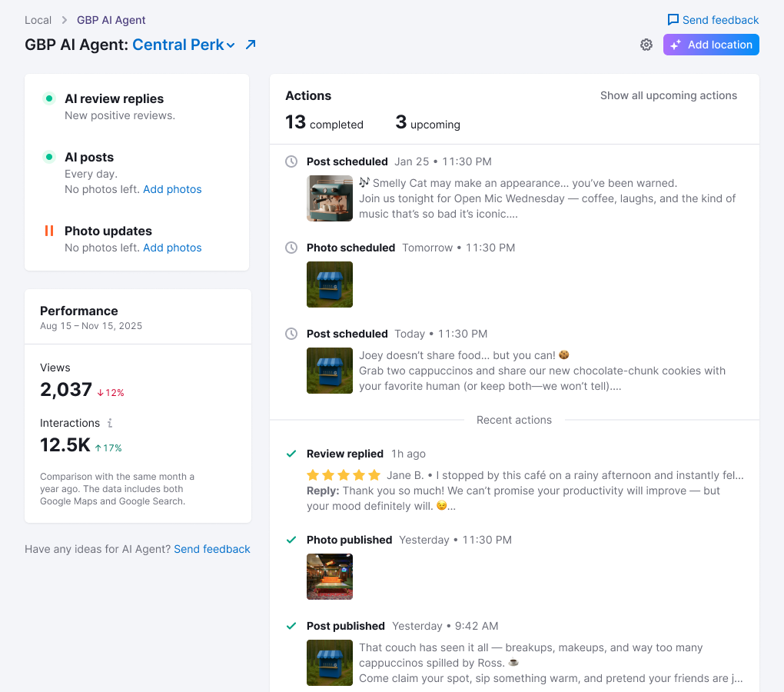Viewport: 784px width, 692px height.
Task: Click the clock icon beside Today's scheduled post
Action: tap(291, 334)
